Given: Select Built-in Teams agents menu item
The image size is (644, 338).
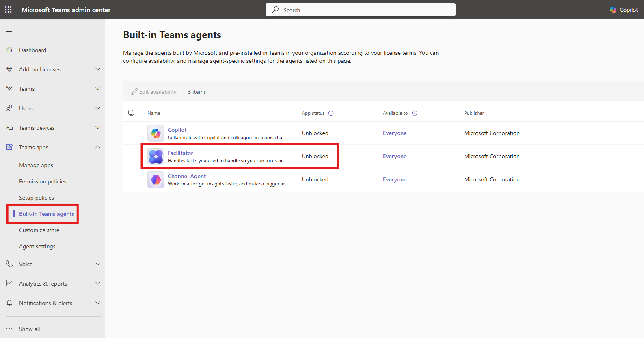Looking at the screenshot, I should (47, 214).
